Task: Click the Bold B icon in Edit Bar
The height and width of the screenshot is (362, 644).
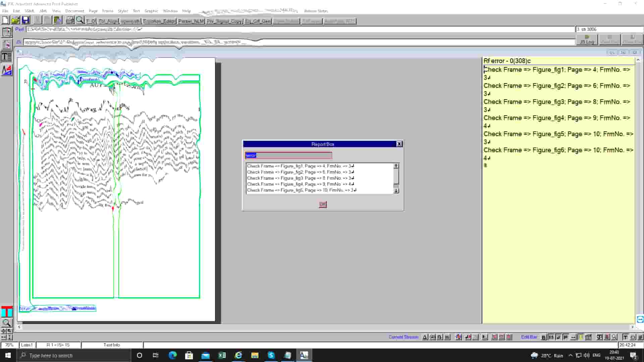Action: tap(543, 337)
